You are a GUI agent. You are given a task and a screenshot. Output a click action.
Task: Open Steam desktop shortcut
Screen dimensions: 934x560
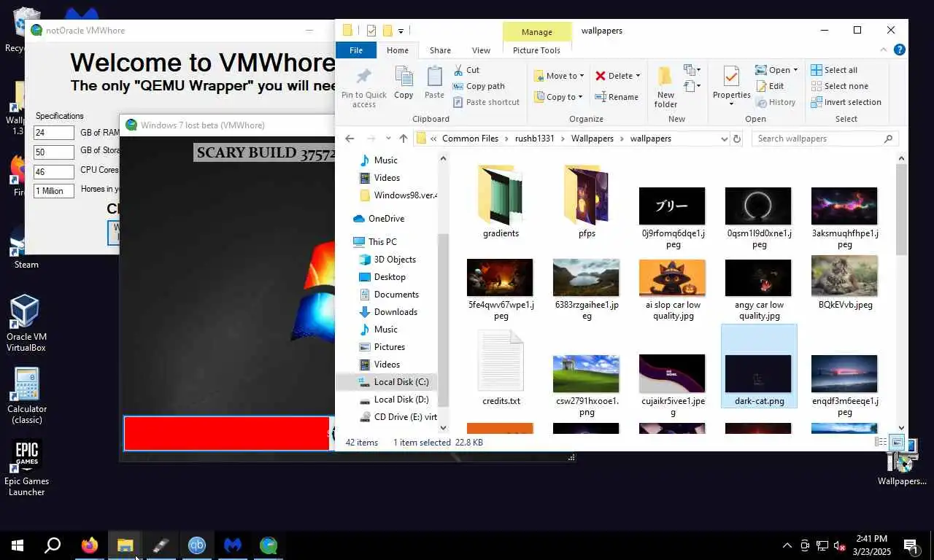26,246
